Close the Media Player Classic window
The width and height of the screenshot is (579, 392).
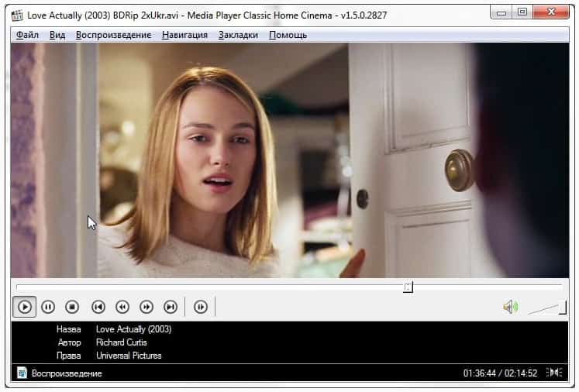pyautogui.click(x=551, y=12)
